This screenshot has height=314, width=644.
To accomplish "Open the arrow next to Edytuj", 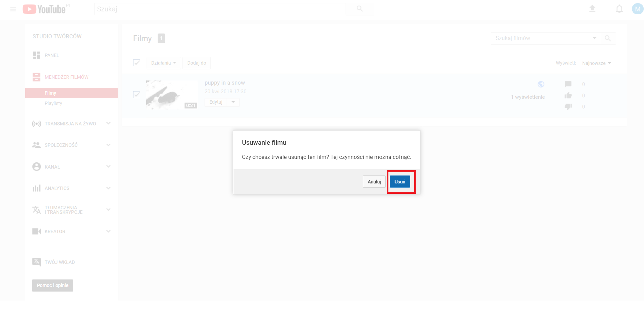I will [x=233, y=102].
